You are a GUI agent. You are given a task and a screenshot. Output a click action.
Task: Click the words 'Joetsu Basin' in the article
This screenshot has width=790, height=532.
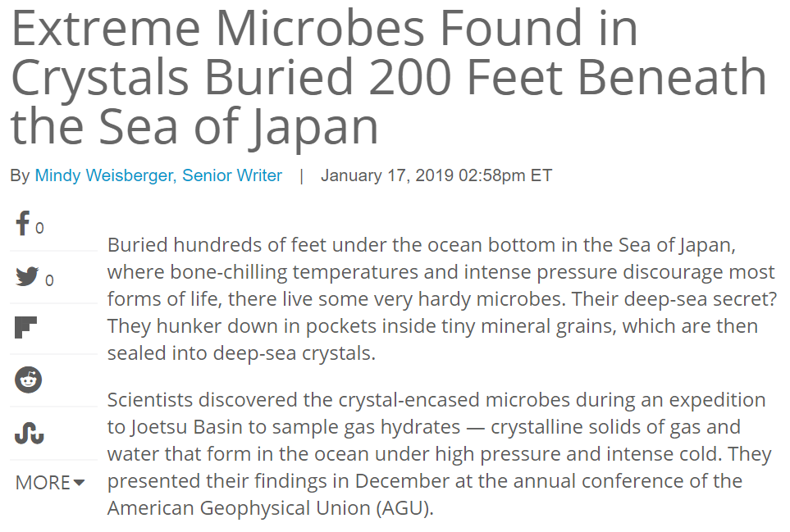pyautogui.click(x=179, y=427)
